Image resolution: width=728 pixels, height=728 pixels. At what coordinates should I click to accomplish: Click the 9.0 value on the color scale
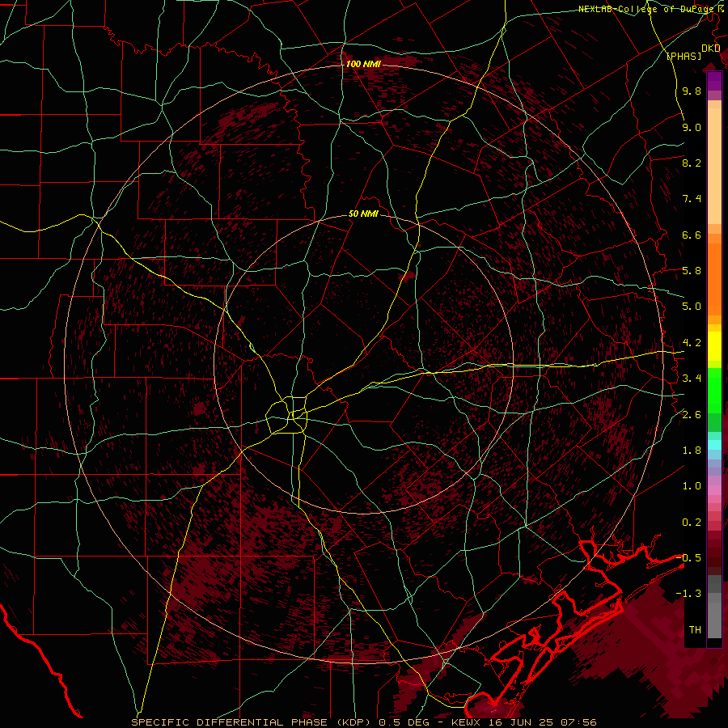(x=692, y=127)
